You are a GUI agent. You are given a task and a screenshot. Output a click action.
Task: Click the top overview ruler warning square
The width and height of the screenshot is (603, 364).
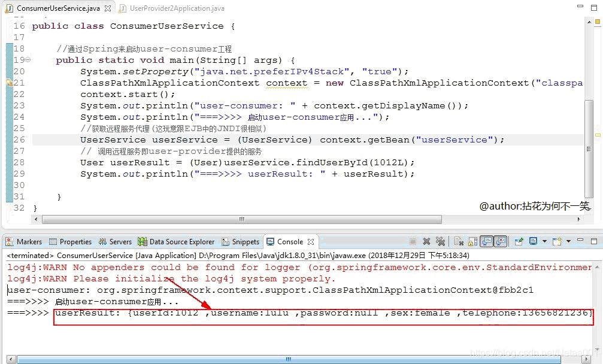tap(598, 22)
